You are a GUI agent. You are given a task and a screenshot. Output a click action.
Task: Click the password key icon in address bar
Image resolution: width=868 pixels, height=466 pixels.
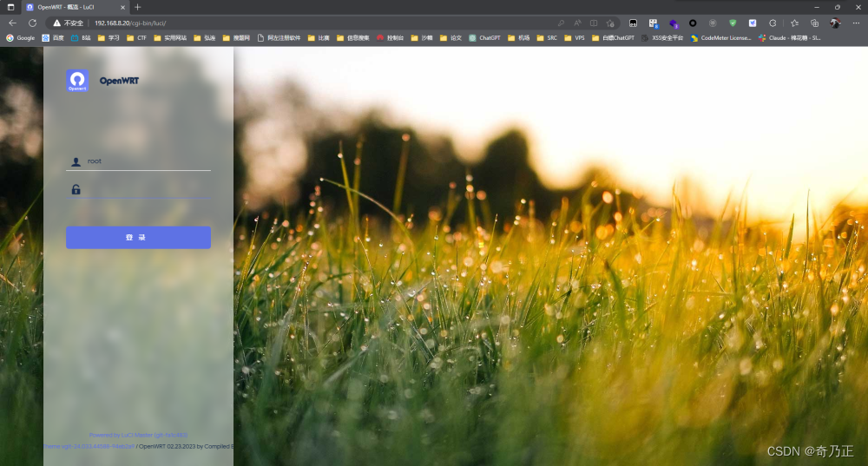pyautogui.click(x=561, y=23)
